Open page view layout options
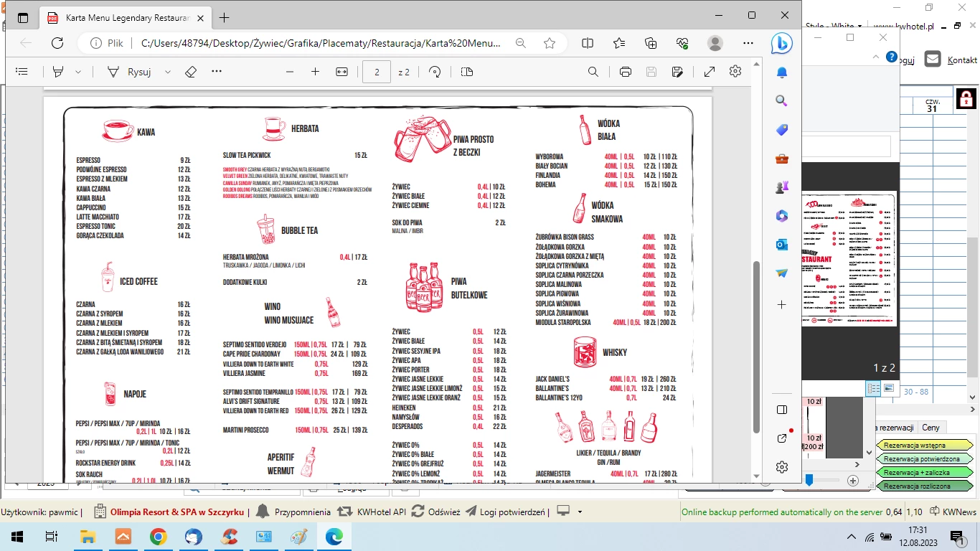The height and width of the screenshot is (551, 980). [x=467, y=72]
